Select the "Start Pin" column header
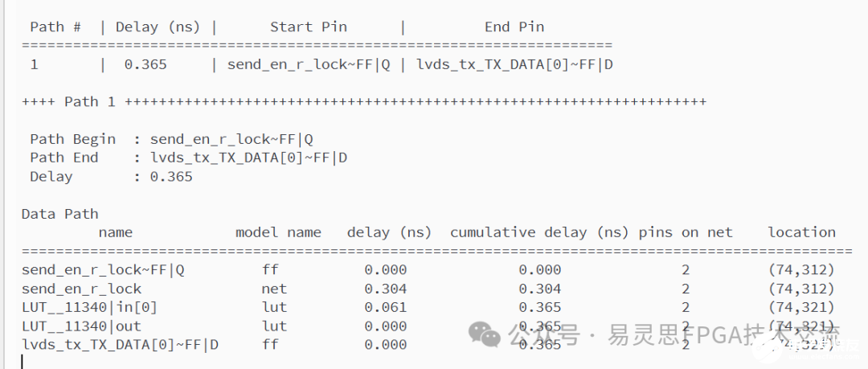Viewport: 868px width, 369px height. [x=308, y=27]
